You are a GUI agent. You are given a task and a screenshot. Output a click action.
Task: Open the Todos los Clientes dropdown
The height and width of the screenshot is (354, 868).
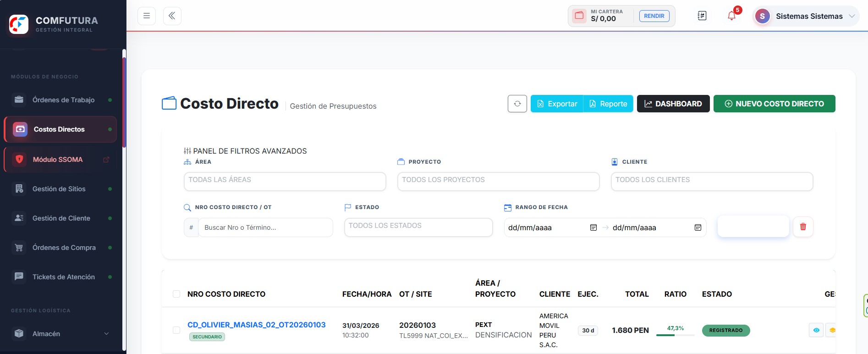click(712, 181)
